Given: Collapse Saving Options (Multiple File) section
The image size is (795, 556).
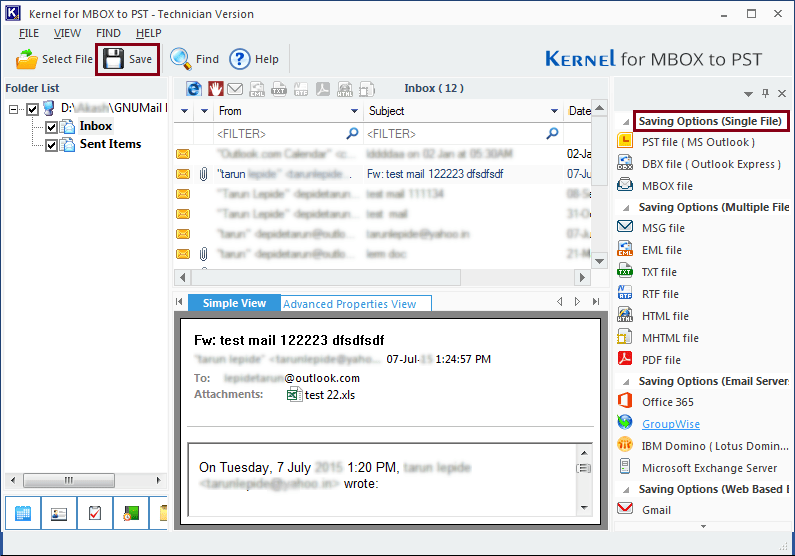Looking at the screenshot, I should pos(626,208).
